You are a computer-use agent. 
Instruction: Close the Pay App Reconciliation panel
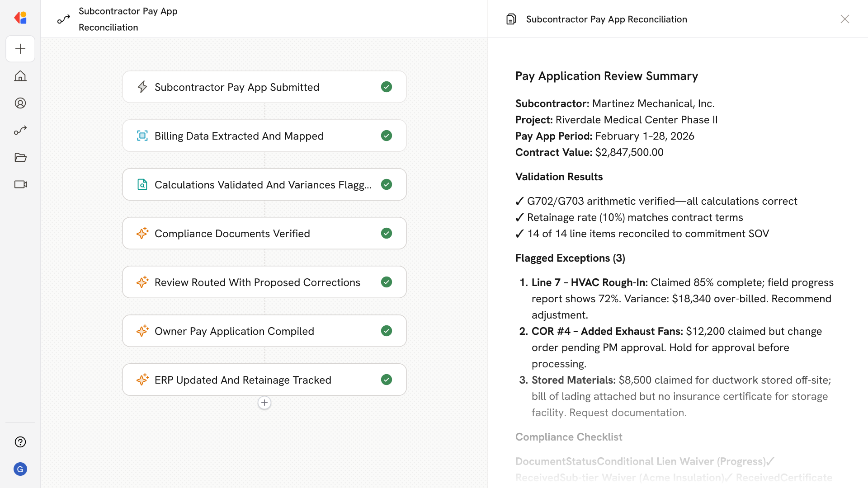point(844,19)
